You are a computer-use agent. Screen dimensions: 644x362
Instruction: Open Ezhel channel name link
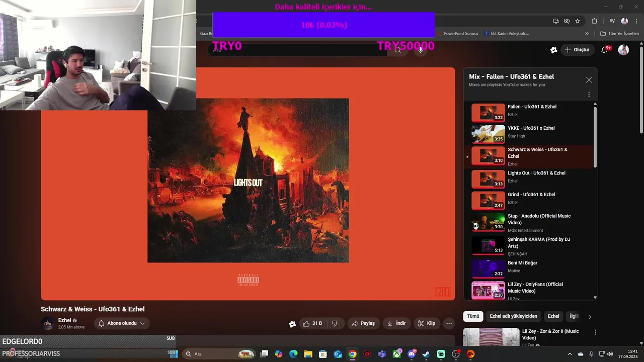coord(64,320)
